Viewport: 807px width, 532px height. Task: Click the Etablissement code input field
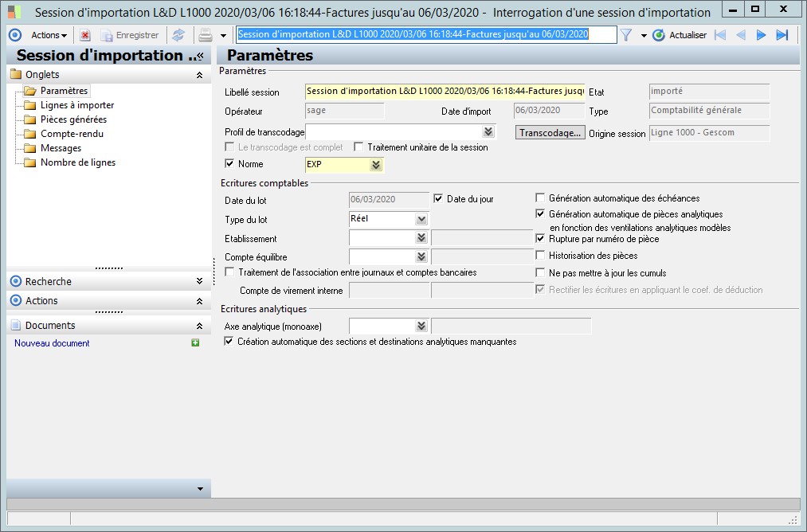(x=382, y=237)
